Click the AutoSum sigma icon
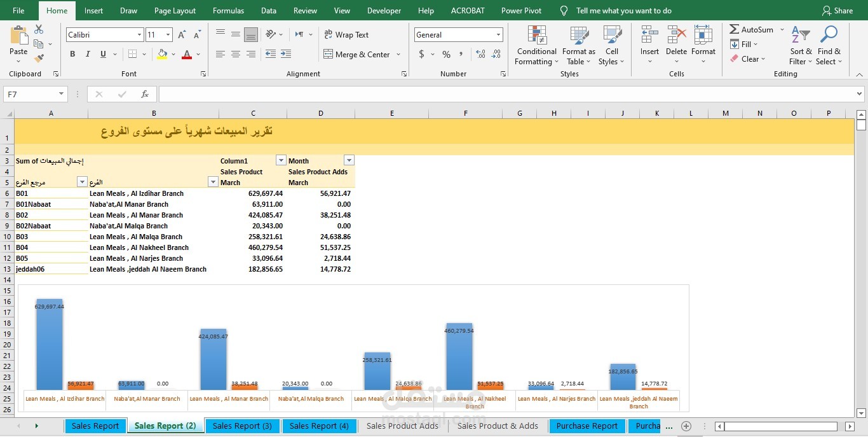 [734, 29]
